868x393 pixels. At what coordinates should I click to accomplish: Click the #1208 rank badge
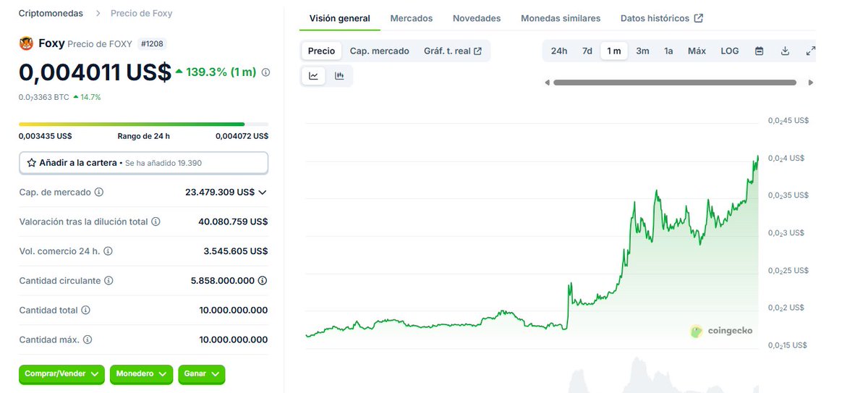click(152, 43)
